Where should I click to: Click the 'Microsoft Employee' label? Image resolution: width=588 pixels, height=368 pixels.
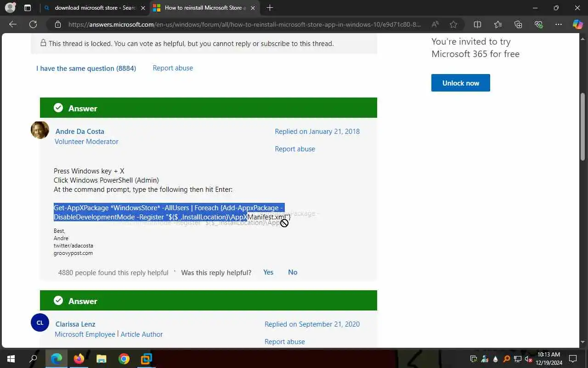tap(85, 334)
